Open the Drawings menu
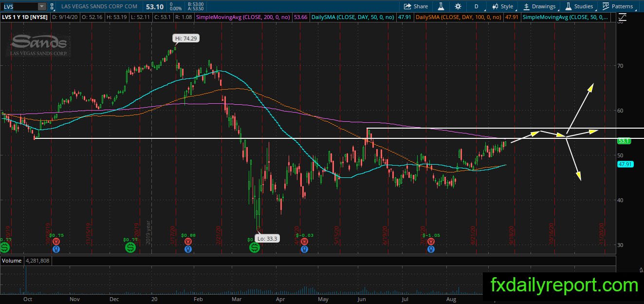Viewport: 644px width, 304px height. (x=540, y=6)
